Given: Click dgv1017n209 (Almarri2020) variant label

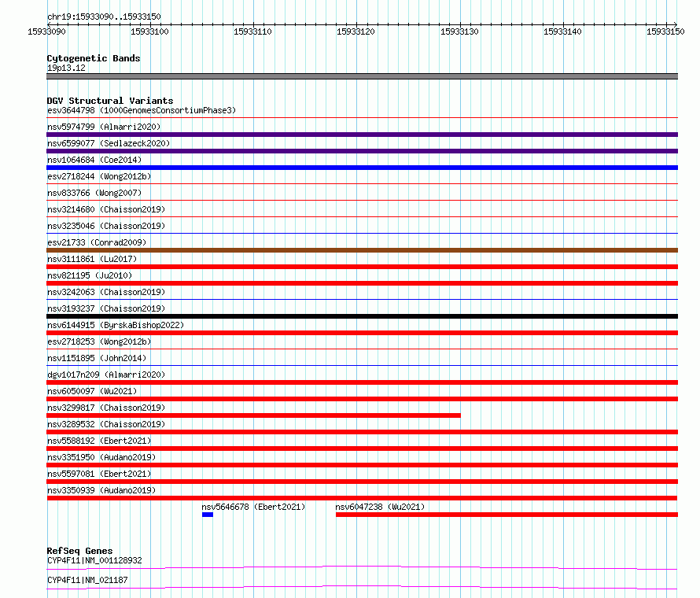Looking at the screenshot, I should tap(106, 375).
